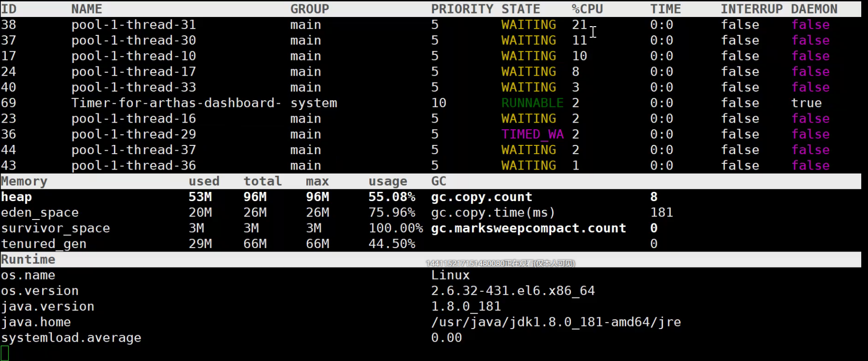
Task: Click the java.home label
Action: [x=36, y=322]
